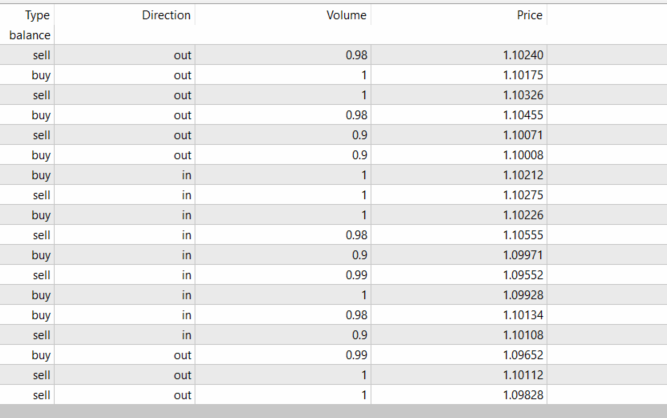Select volume 0.9 in 1.10071 row

(x=359, y=135)
